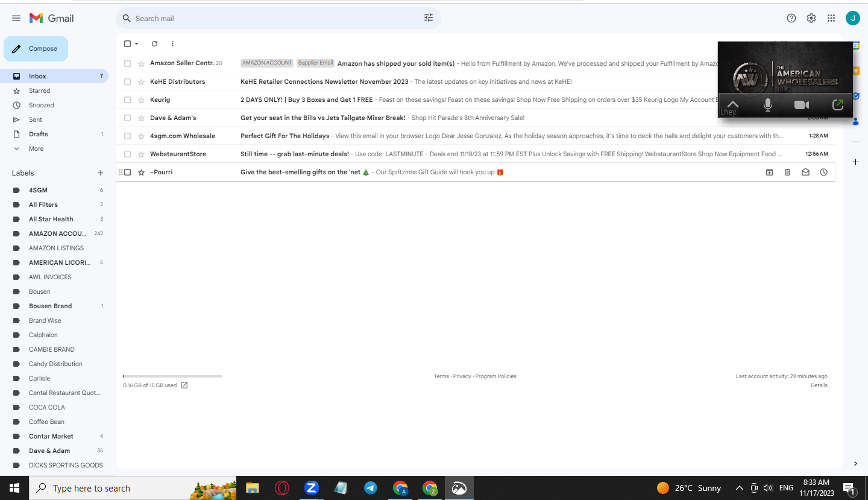Image resolution: width=868 pixels, height=500 pixels.
Task: Open the 4SGM label
Action: click(x=54, y=190)
